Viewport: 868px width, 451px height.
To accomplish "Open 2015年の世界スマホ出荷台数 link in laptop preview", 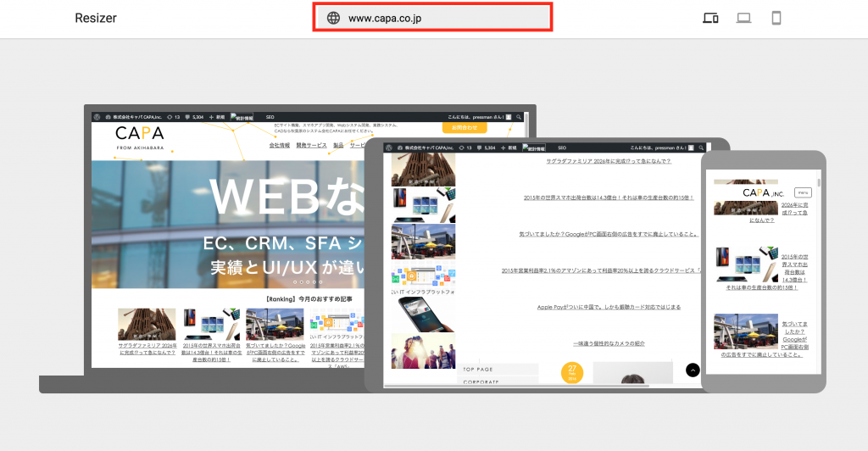I will click(211, 352).
